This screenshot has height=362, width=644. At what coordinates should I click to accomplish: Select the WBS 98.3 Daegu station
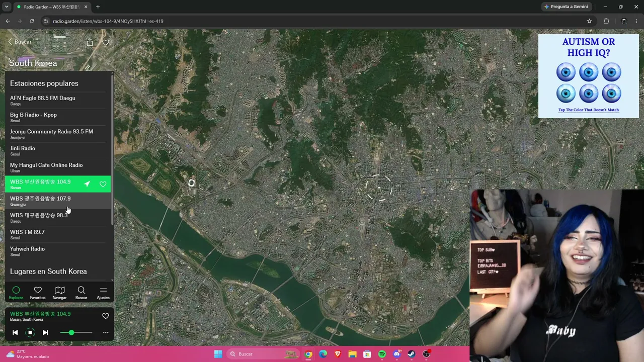coord(58,218)
